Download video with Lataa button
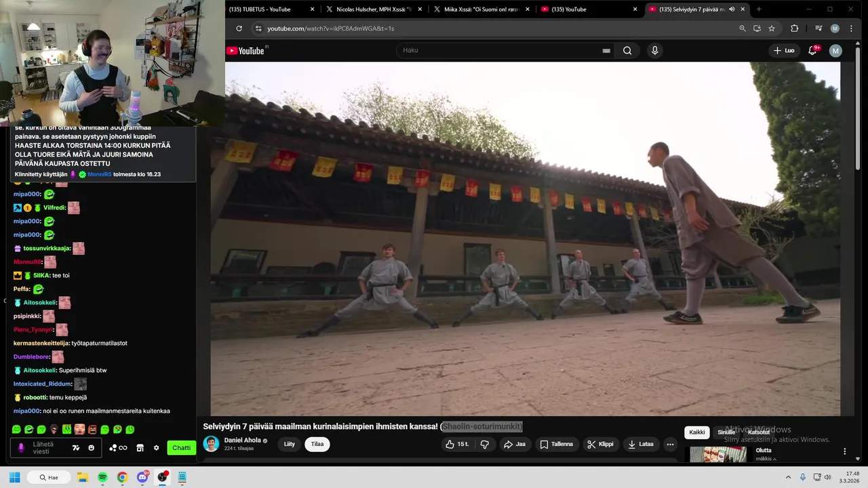The width and height of the screenshot is (868, 488). [x=641, y=444]
